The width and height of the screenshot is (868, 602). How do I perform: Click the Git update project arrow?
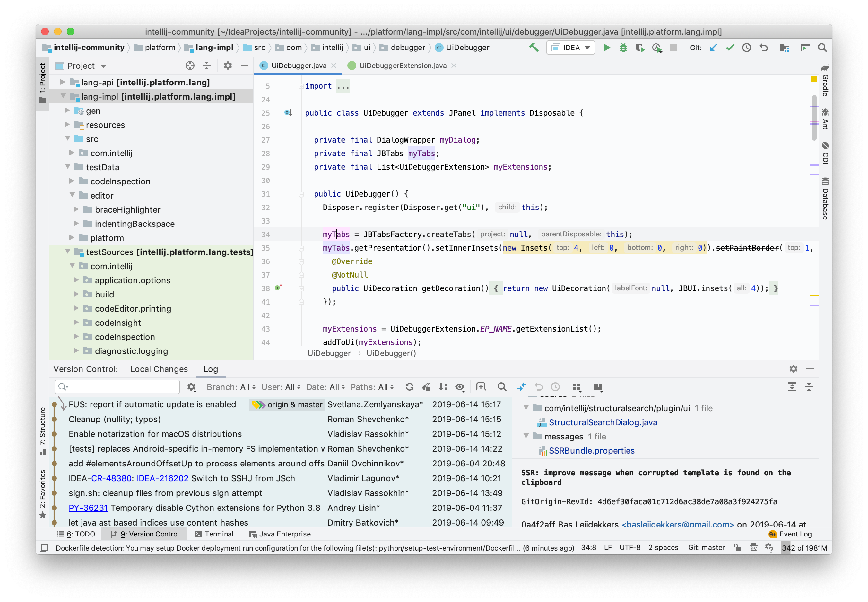(713, 48)
